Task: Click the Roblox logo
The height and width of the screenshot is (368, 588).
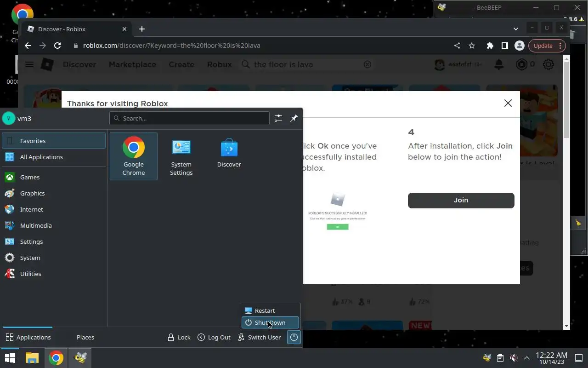Action: (x=47, y=64)
